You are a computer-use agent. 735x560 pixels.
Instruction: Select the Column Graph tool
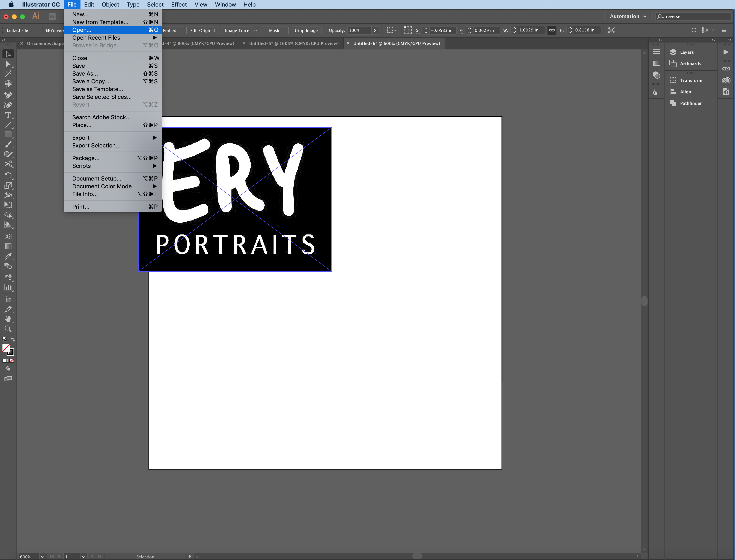tap(8, 288)
